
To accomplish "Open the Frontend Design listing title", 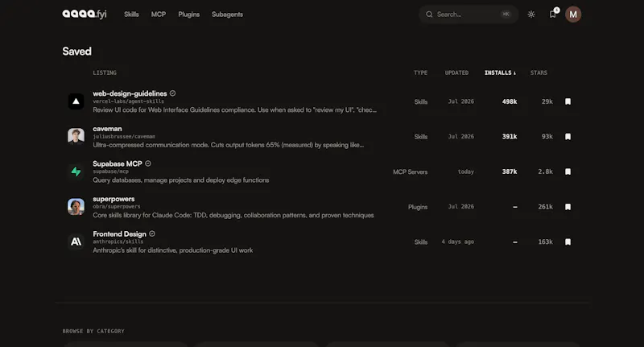I will (119, 234).
